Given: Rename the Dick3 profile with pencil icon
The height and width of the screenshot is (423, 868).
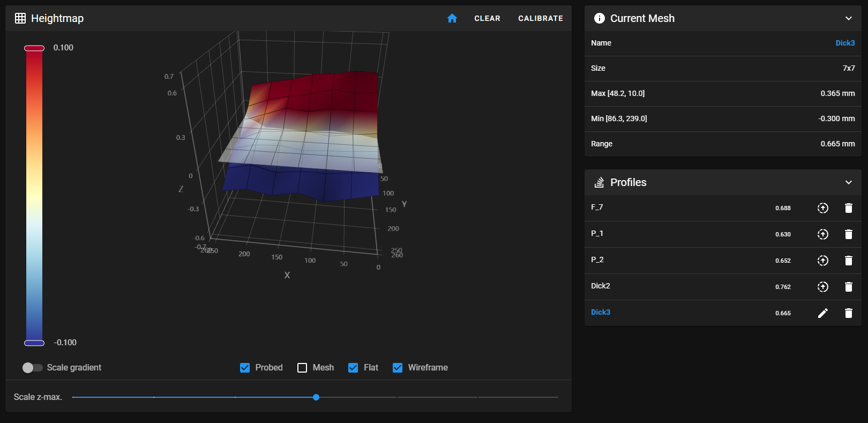Looking at the screenshot, I should [x=823, y=313].
